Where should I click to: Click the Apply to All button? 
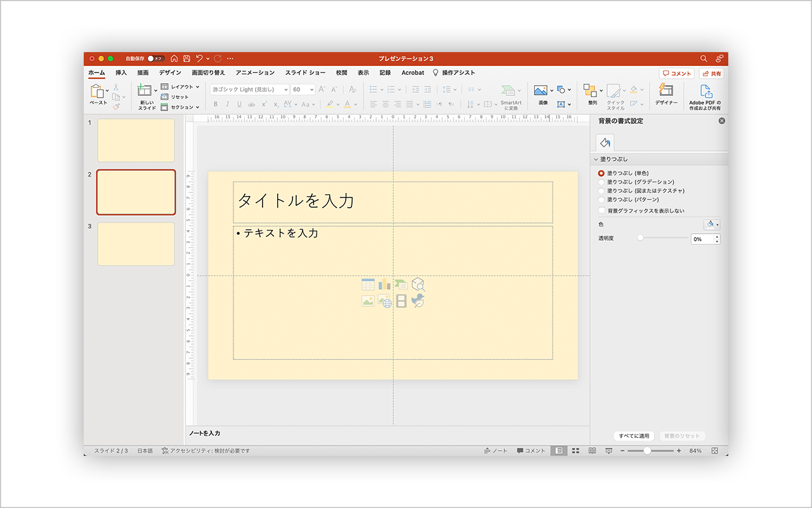(634, 436)
